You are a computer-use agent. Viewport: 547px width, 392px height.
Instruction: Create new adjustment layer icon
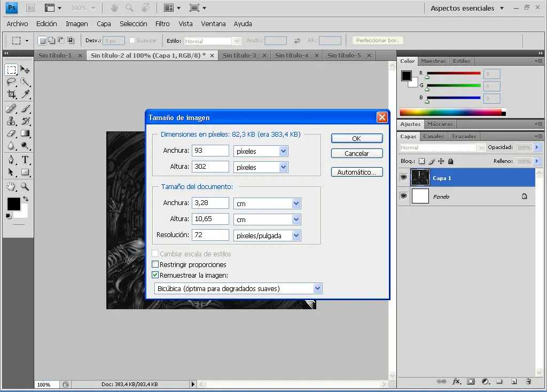pos(486,381)
